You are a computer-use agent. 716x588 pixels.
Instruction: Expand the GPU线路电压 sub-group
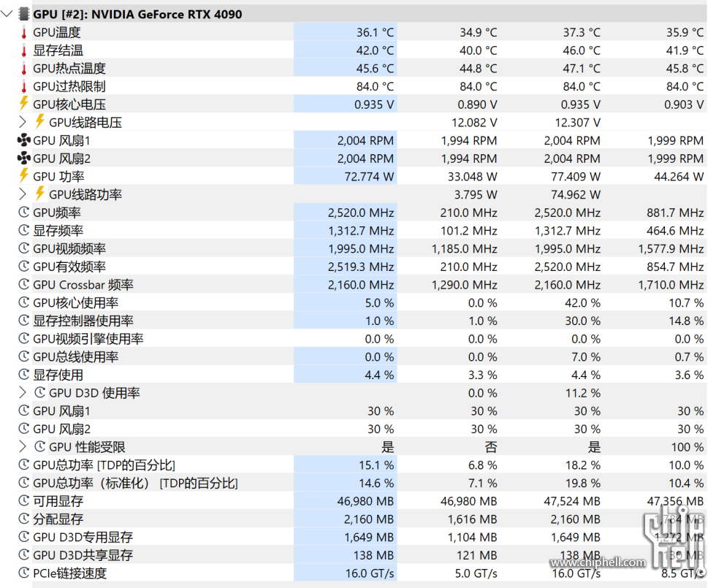[x=23, y=122]
